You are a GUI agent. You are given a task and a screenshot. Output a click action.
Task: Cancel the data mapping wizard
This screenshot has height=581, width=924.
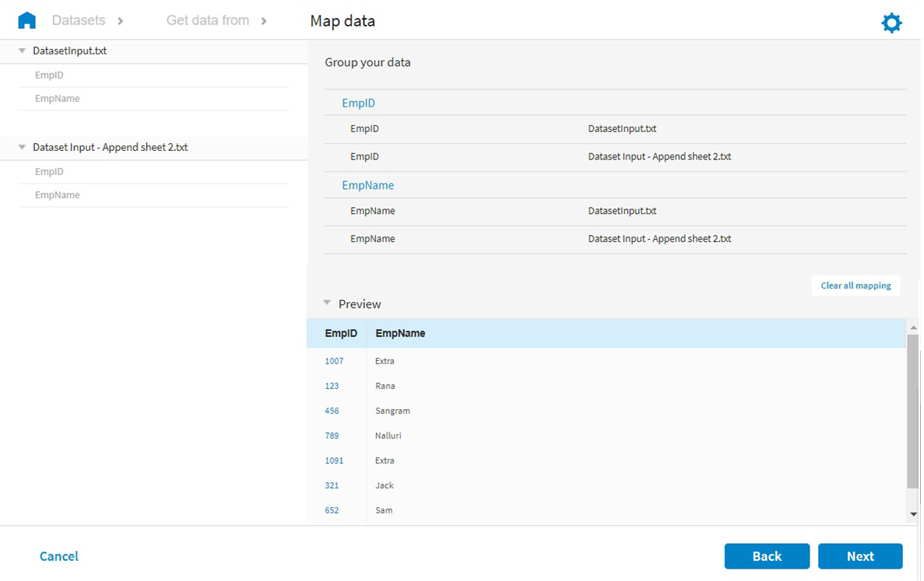(x=59, y=556)
